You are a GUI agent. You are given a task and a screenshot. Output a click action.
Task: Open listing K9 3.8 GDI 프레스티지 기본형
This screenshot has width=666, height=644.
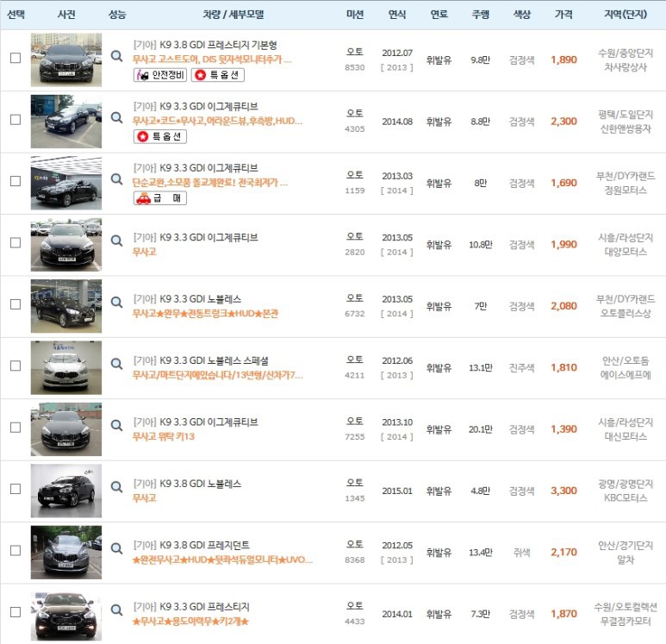[205, 45]
